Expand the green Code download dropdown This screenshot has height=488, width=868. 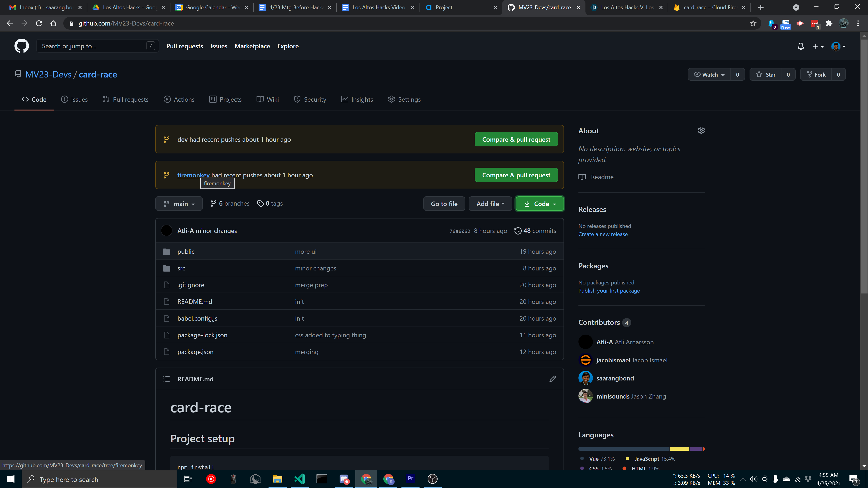point(540,204)
